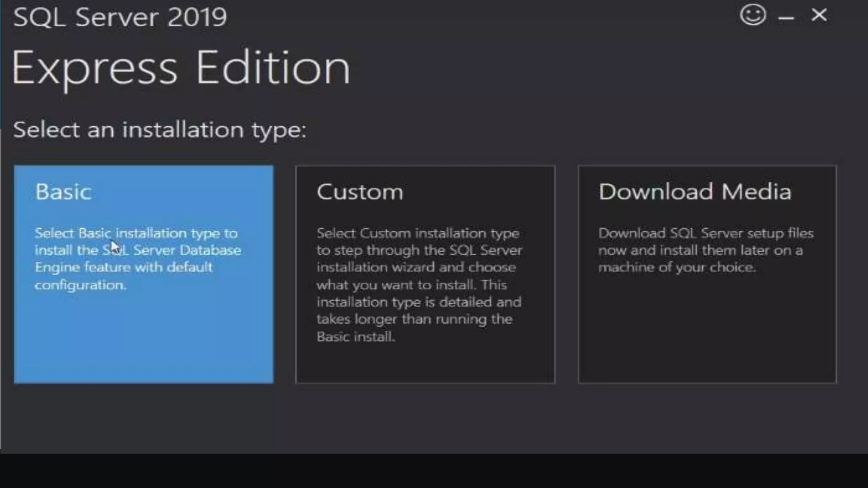Image resolution: width=868 pixels, height=488 pixels.
Task: Click the "Download Media" tile heading
Action: point(695,191)
